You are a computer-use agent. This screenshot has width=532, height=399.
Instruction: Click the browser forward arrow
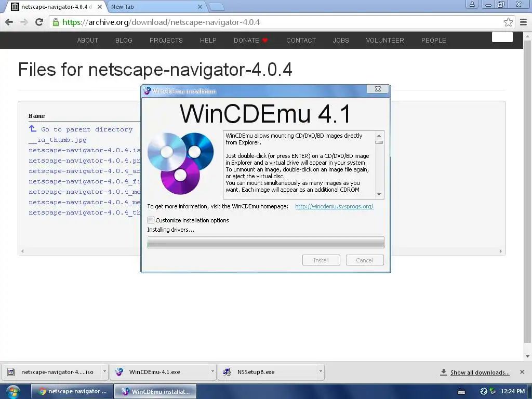click(x=24, y=22)
